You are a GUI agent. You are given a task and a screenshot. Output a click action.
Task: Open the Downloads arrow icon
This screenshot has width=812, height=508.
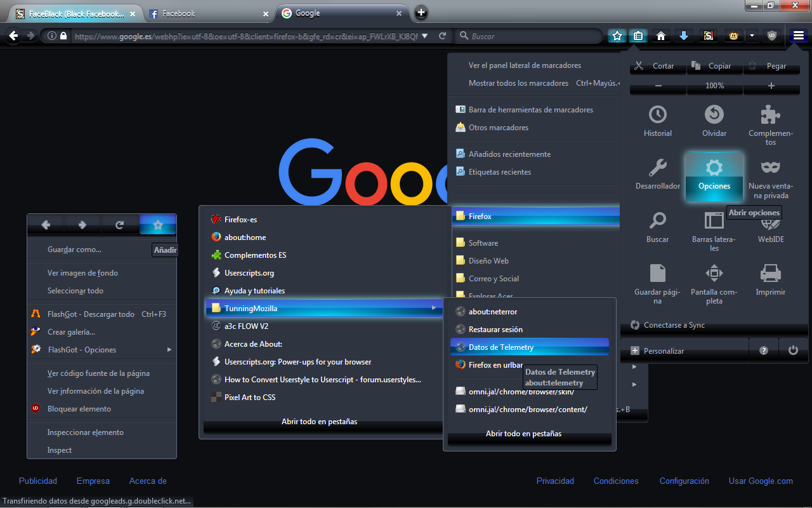[684, 36]
